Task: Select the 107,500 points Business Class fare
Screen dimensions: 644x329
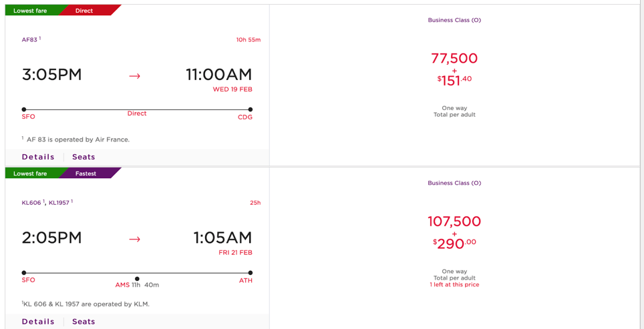Action: pyautogui.click(x=454, y=222)
